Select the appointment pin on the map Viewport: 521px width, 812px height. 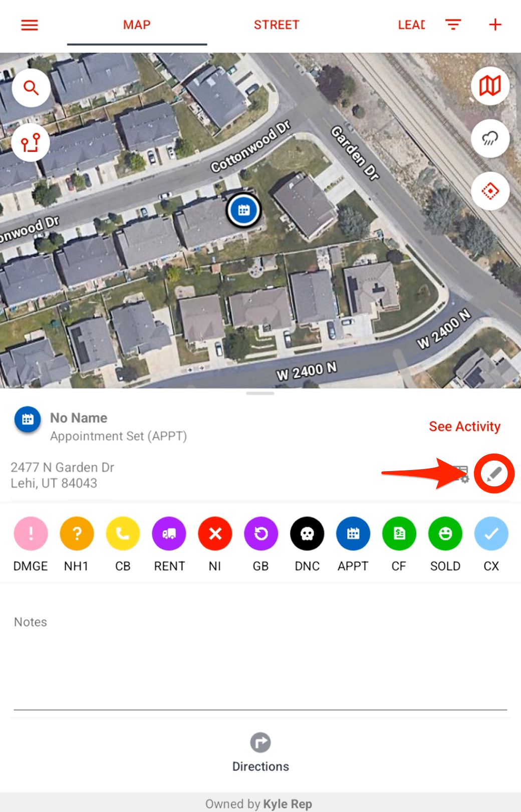[x=244, y=210]
